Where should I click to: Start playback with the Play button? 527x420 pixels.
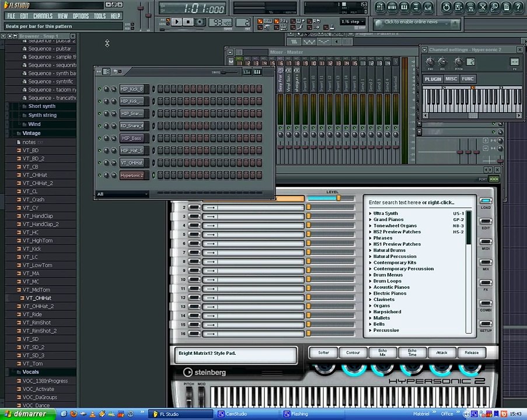[x=177, y=22]
